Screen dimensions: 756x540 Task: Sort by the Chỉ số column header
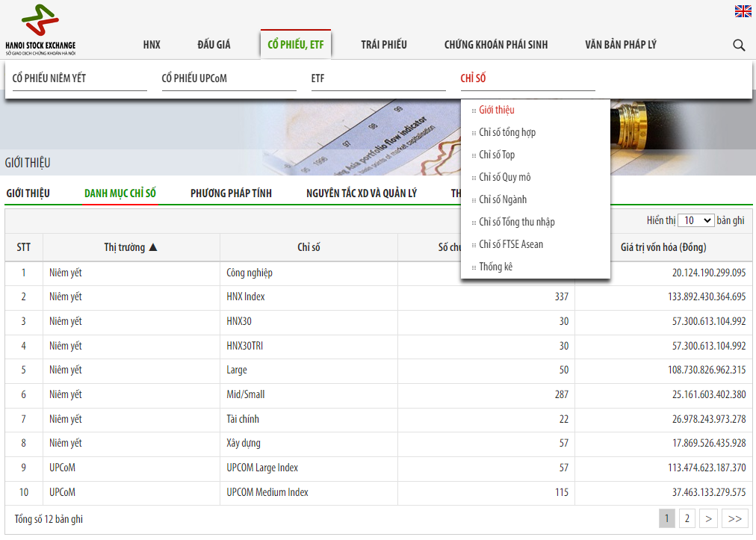(x=309, y=247)
